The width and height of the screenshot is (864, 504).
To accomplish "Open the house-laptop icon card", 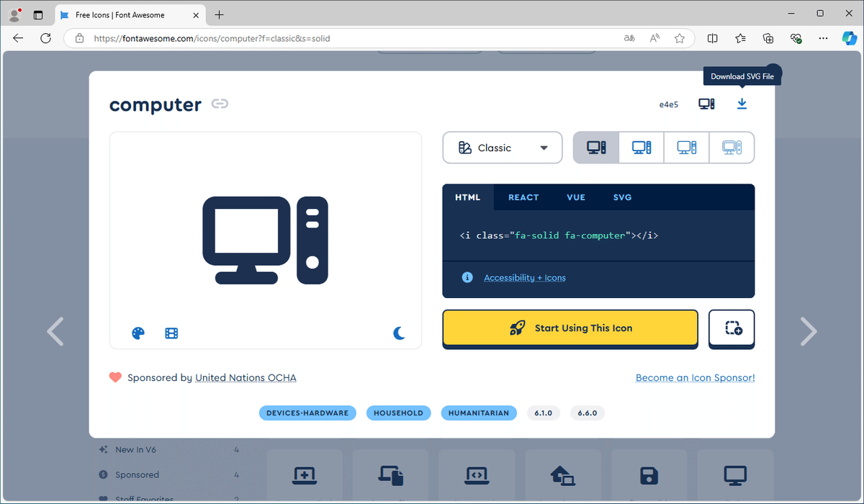I will click(x=562, y=475).
